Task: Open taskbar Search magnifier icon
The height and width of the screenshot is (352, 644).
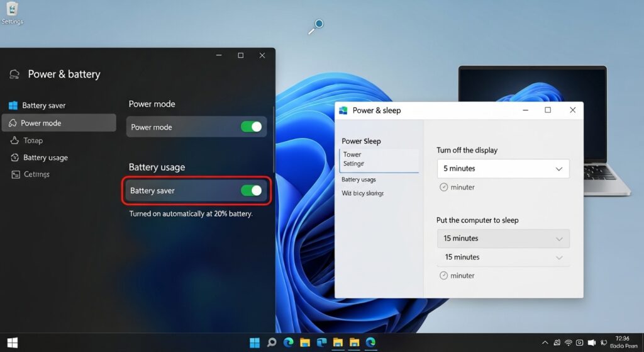Action: coord(272,343)
